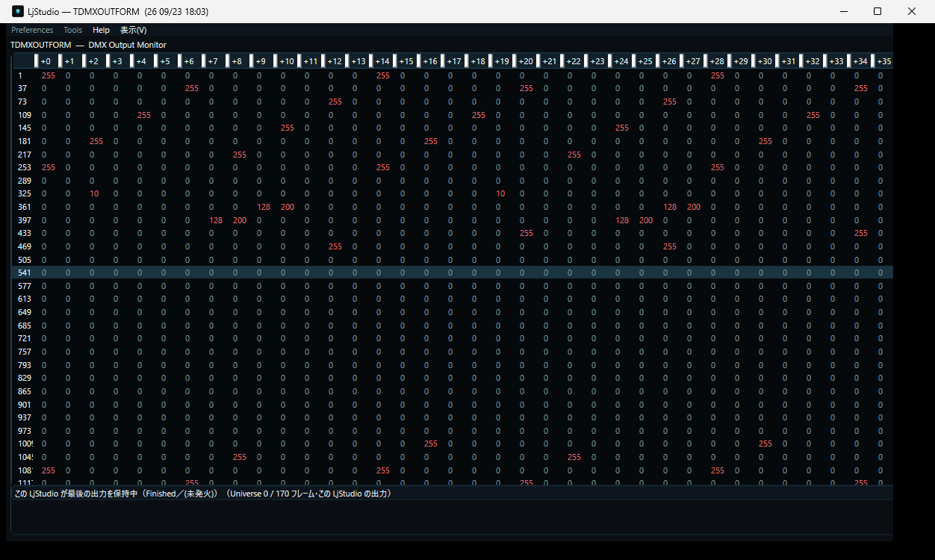The image size is (935, 560).
Task: Select the +14 column header
Action: pos(381,61)
